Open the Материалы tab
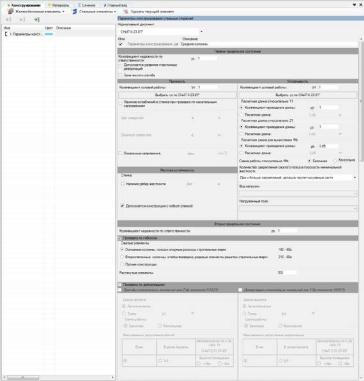The width and height of the screenshot is (364, 381). [58, 5]
